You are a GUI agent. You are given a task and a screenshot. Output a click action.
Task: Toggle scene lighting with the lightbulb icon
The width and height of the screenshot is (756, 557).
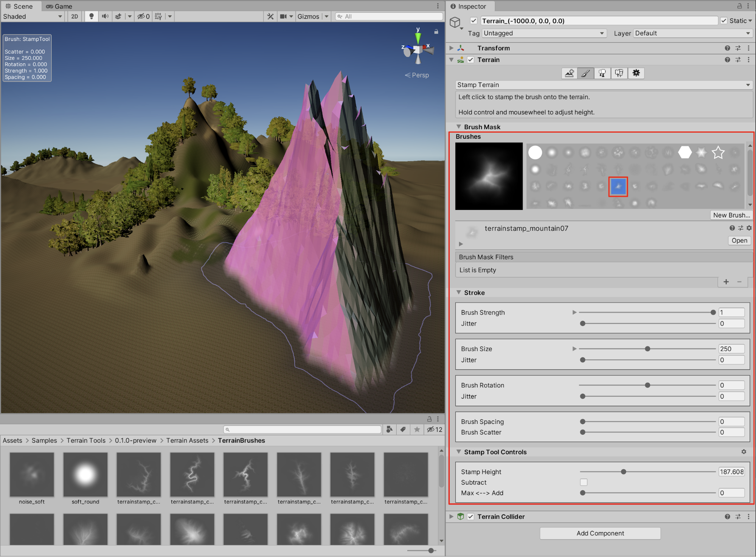[x=91, y=16]
